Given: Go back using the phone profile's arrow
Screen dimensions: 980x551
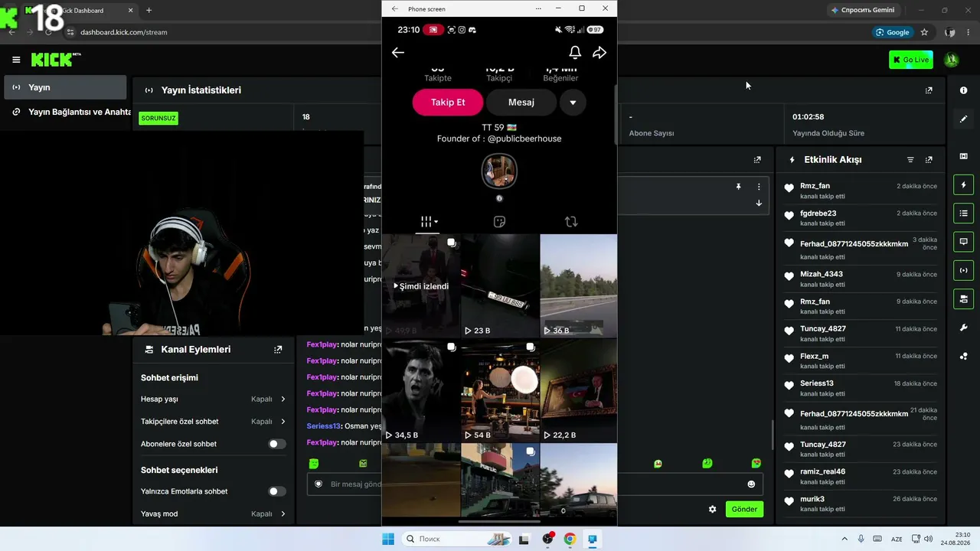Looking at the screenshot, I should pyautogui.click(x=397, y=52).
